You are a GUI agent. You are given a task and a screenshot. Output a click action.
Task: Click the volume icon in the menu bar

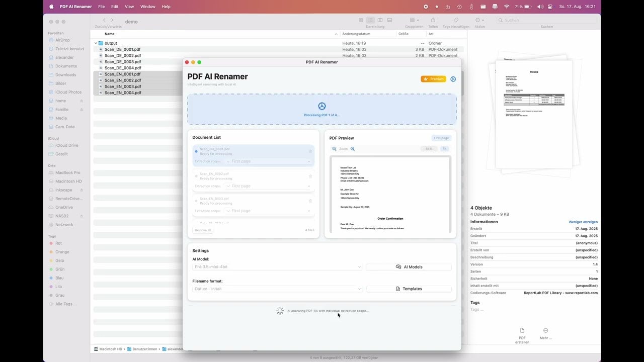(x=540, y=7)
